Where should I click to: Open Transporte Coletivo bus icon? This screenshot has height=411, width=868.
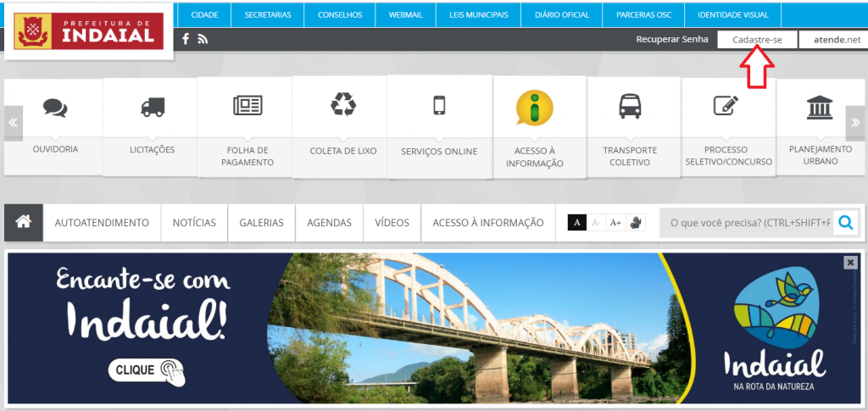tap(630, 106)
